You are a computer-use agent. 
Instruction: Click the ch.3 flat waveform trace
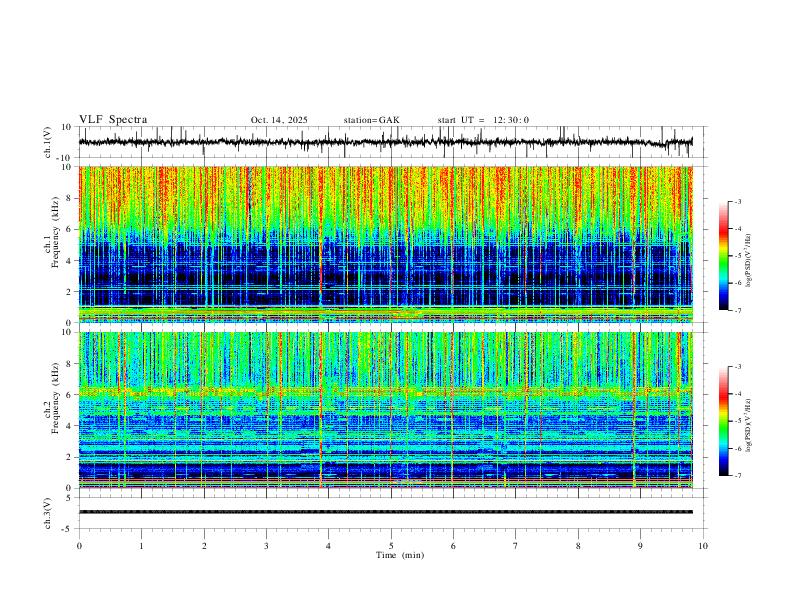tap(385, 512)
